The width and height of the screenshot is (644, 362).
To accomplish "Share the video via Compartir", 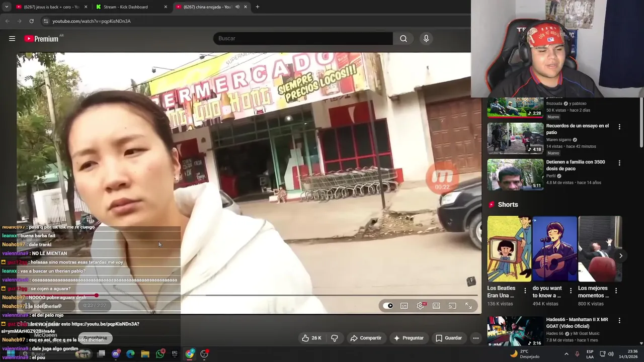I will 366,338.
